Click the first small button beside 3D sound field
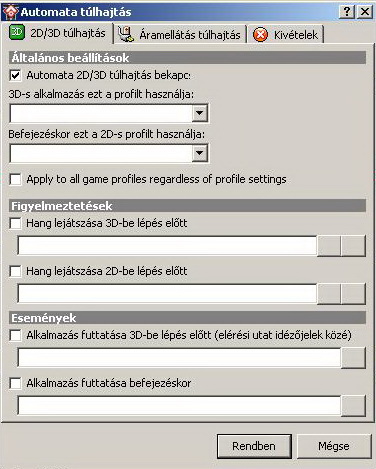 [329, 246]
